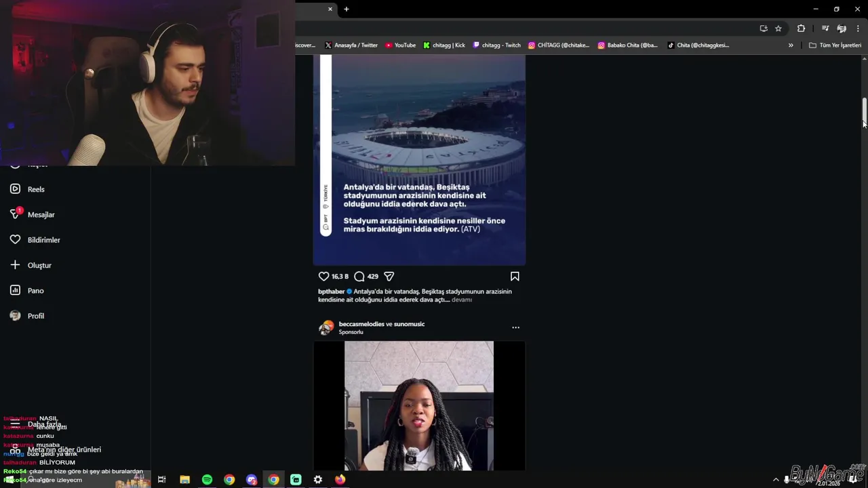The image size is (868, 488).
Task: Open the three-dot menu on beccasmelodies post
Action: pyautogui.click(x=515, y=327)
